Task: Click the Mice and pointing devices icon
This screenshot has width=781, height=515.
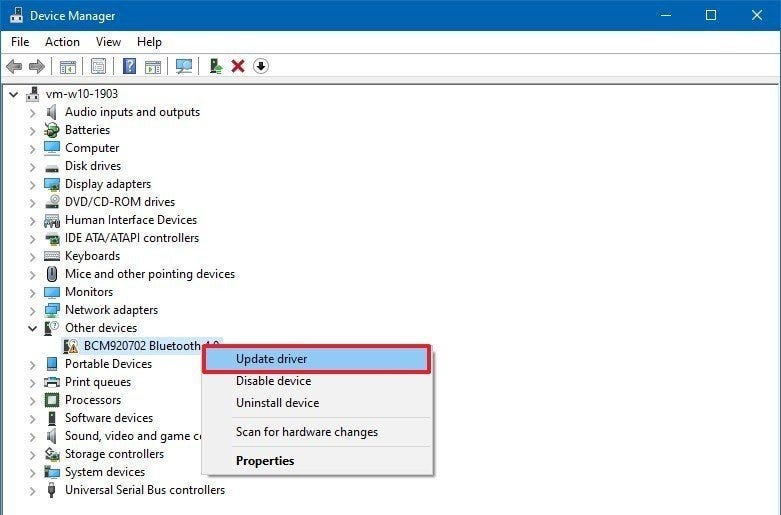Action: click(52, 274)
